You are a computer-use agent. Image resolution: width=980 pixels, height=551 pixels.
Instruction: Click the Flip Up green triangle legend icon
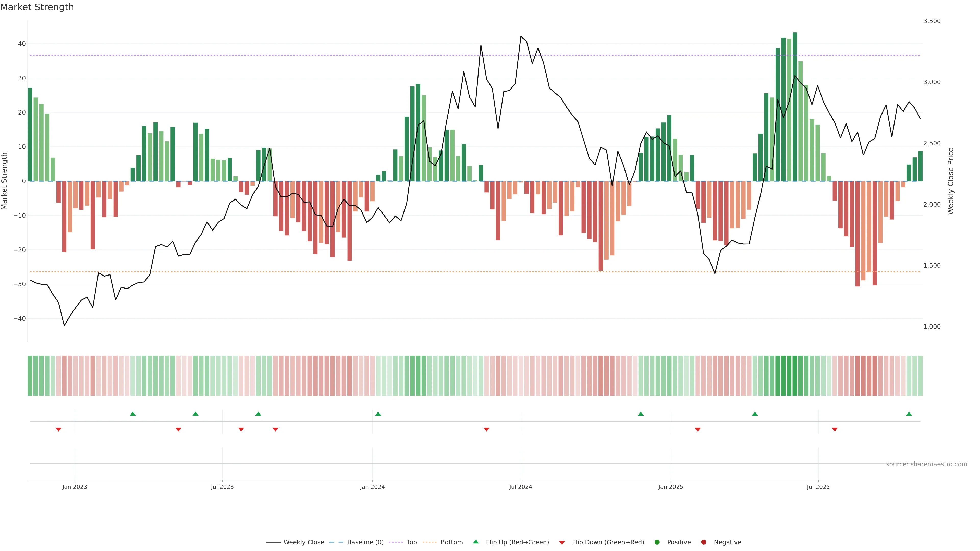[x=475, y=542]
